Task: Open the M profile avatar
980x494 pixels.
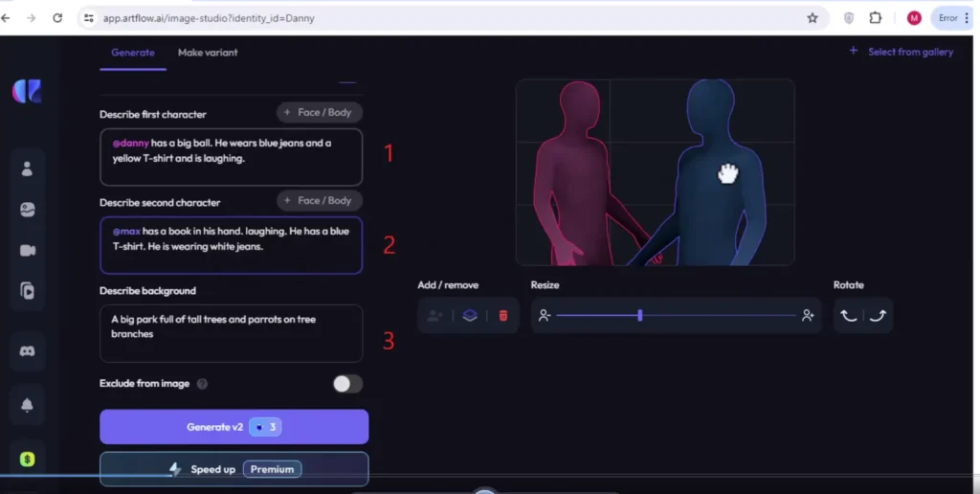Action: point(914,18)
